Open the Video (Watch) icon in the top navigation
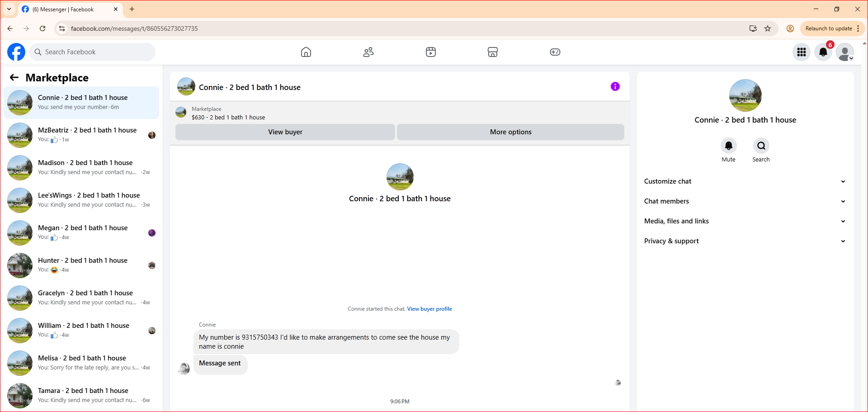The height and width of the screenshot is (412, 868). tap(431, 52)
